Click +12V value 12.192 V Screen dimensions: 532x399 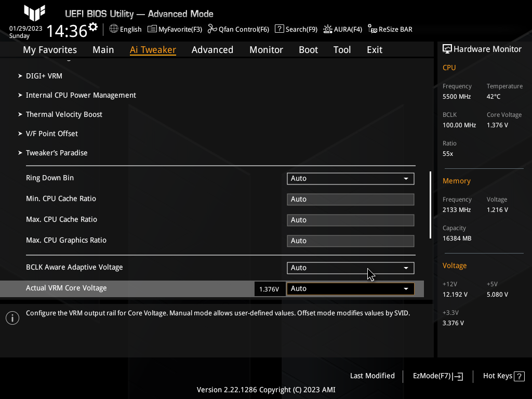point(455,295)
